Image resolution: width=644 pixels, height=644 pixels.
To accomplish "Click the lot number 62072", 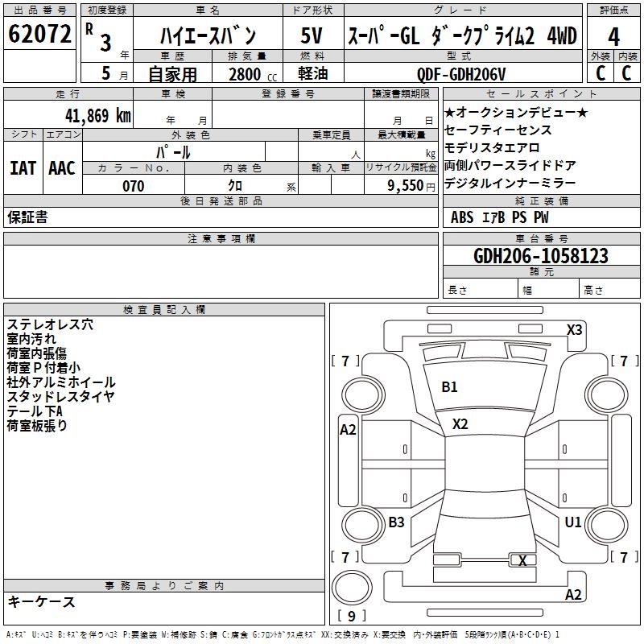I will click(x=39, y=35).
